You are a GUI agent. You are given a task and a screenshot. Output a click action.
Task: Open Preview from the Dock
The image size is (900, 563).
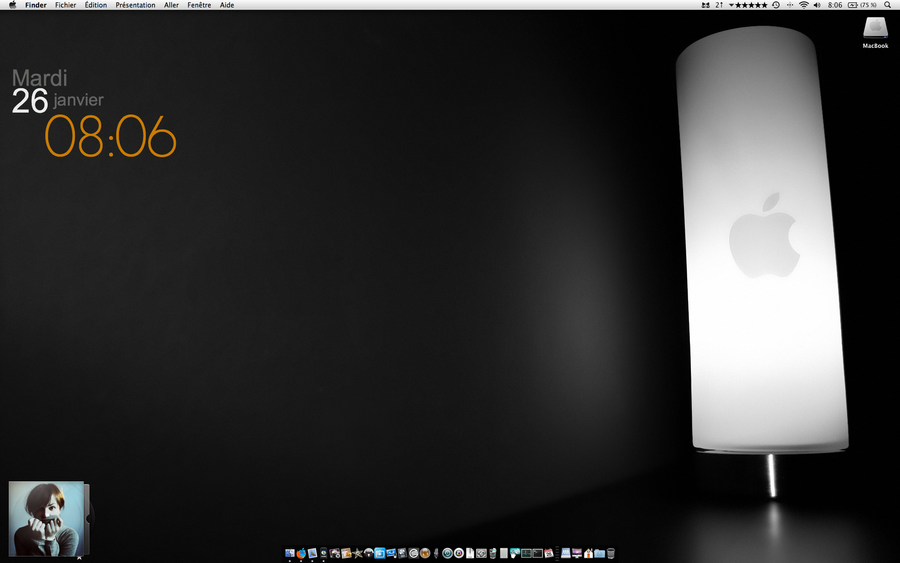(312, 553)
